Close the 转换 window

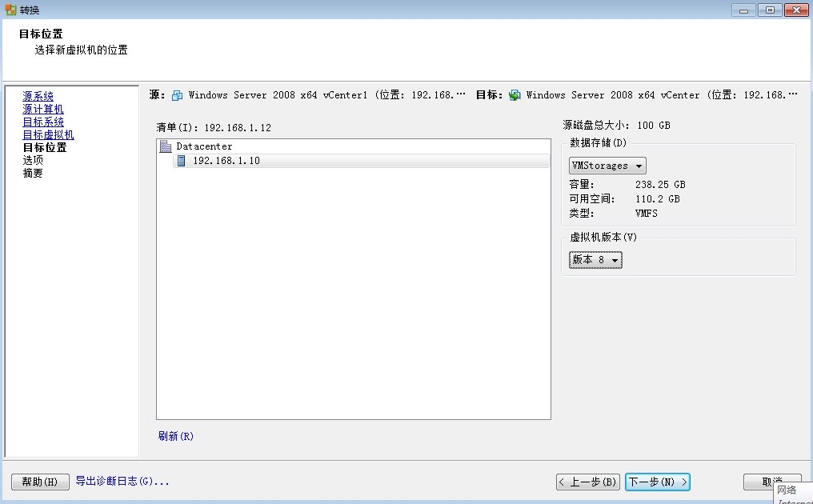[796, 10]
